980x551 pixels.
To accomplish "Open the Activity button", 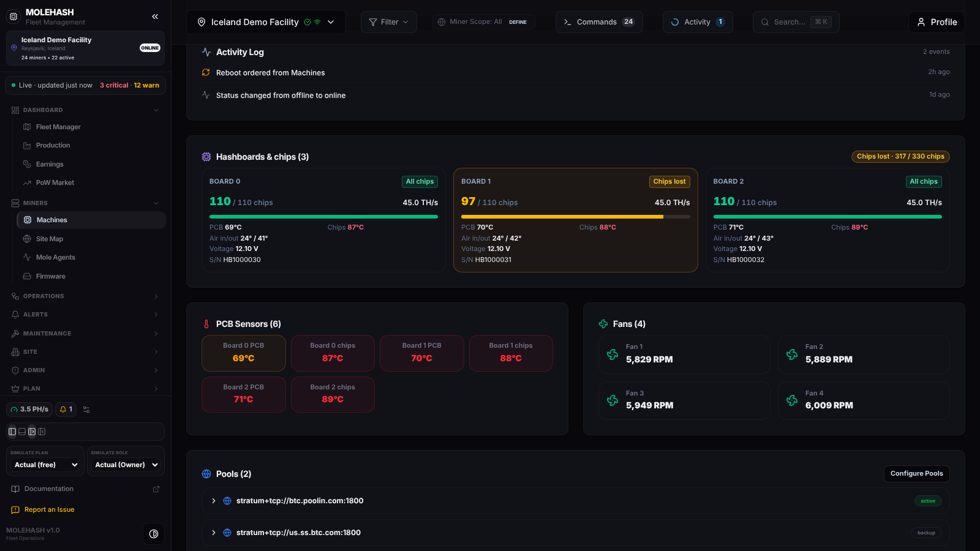I will point(698,22).
